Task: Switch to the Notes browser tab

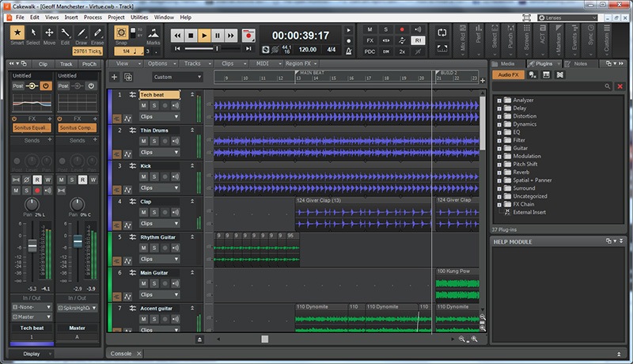Action: (x=580, y=64)
